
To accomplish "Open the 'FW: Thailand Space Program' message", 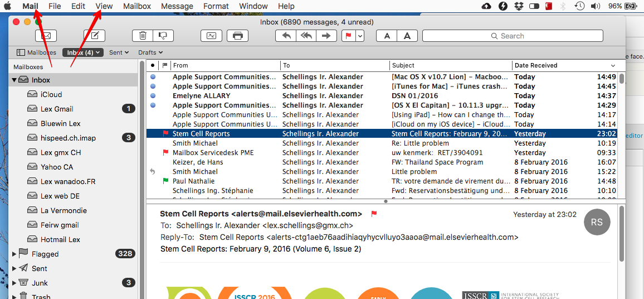I will point(383,162).
